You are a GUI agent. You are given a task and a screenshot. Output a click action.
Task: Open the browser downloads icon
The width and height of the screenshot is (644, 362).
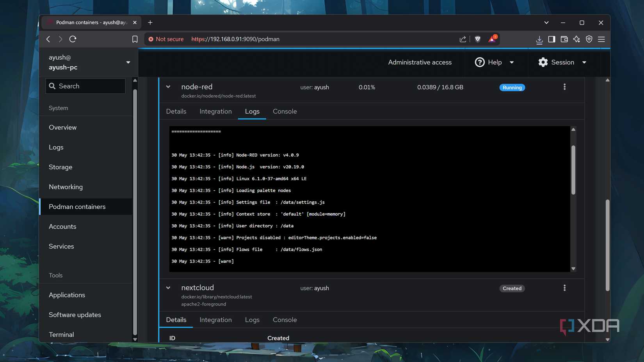[x=539, y=39]
